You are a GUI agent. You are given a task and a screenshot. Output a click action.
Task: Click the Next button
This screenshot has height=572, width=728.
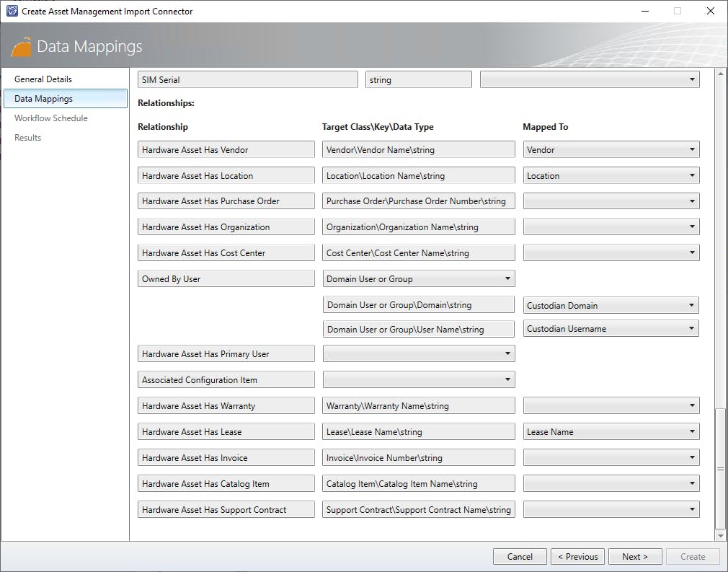(x=635, y=557)
